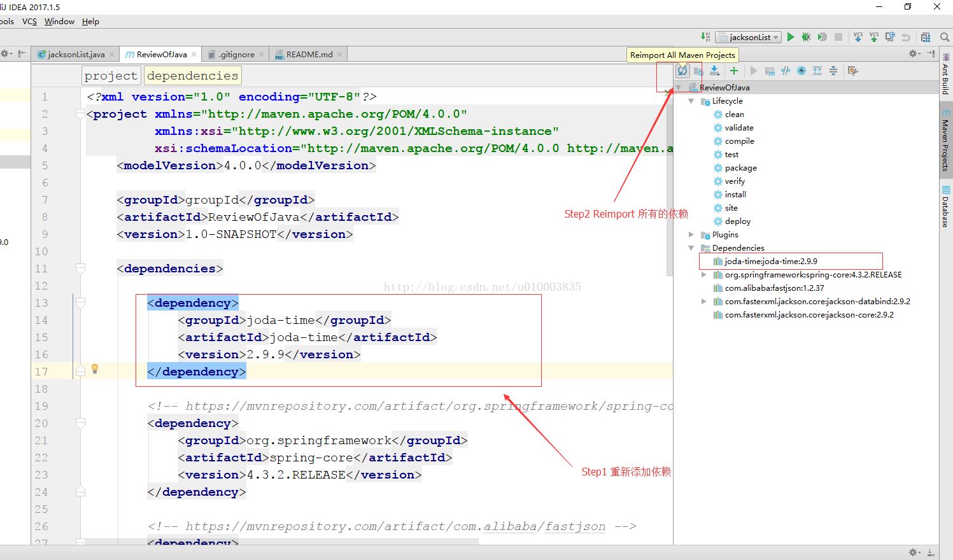Open the VCS menu
Image resolution: width=953 pixels, height=560 pixels.
click(29, 21)
